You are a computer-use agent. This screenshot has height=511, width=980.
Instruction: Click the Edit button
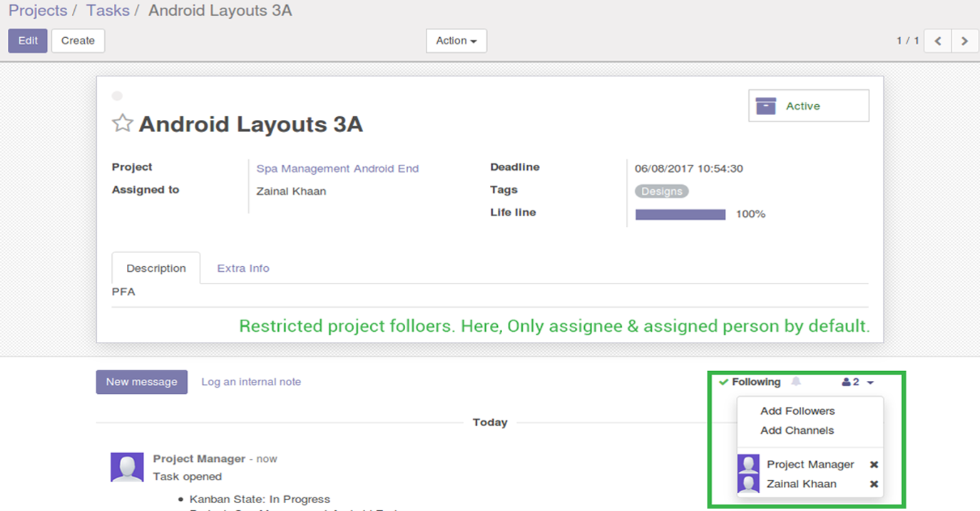coord(28,41)
